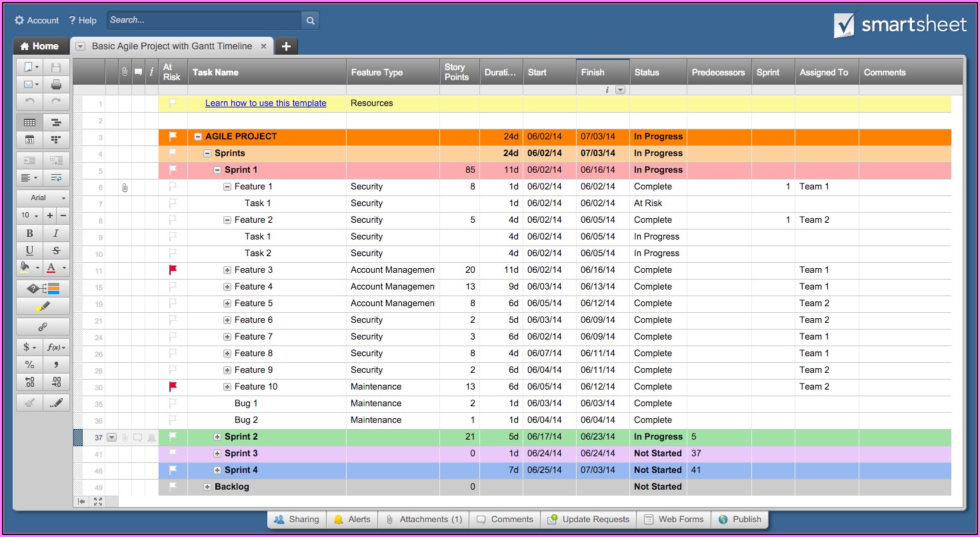
Task: Open the Attachments (1) tab
Action: [x=423, y=520]
